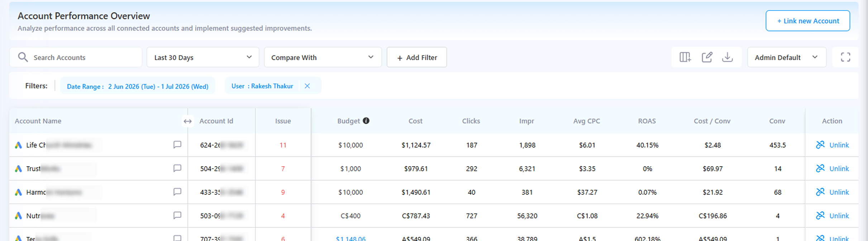Click the C$196.86 cost per conversion
The image size is (868, 241).
click(x=712, y=216)
